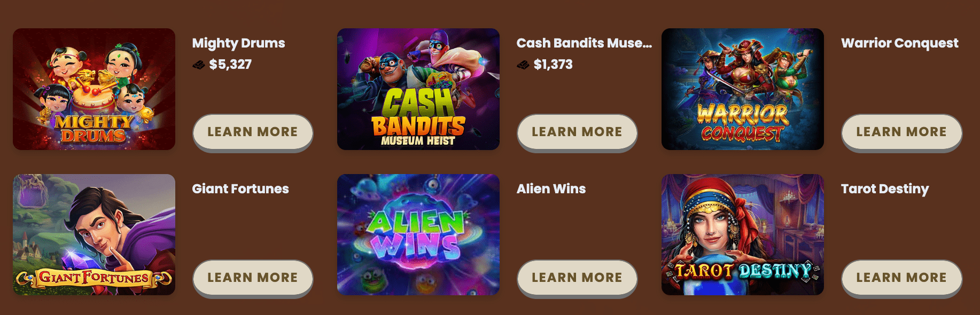Image resolution: width=980 pixels, height=315 pixels.
Task: Select the Alien Wins title text
Action: [x=551, y=189]
